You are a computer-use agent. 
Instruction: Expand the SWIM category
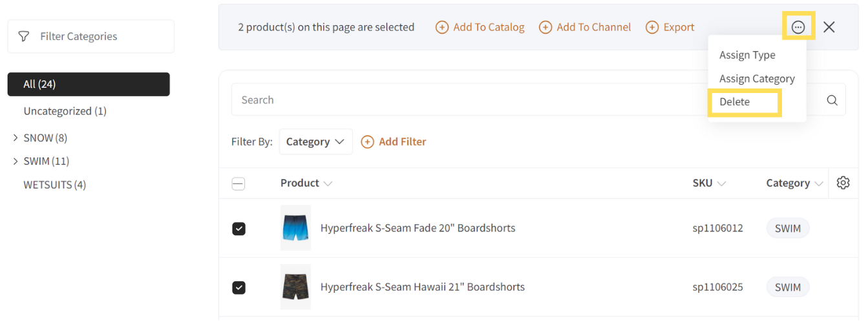pos(16,161)
